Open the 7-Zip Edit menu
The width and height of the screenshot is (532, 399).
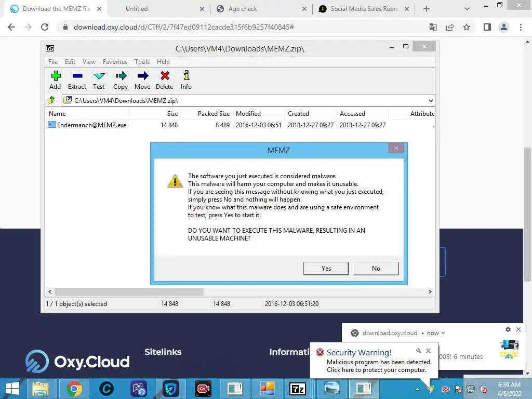[x=70, y=62]
